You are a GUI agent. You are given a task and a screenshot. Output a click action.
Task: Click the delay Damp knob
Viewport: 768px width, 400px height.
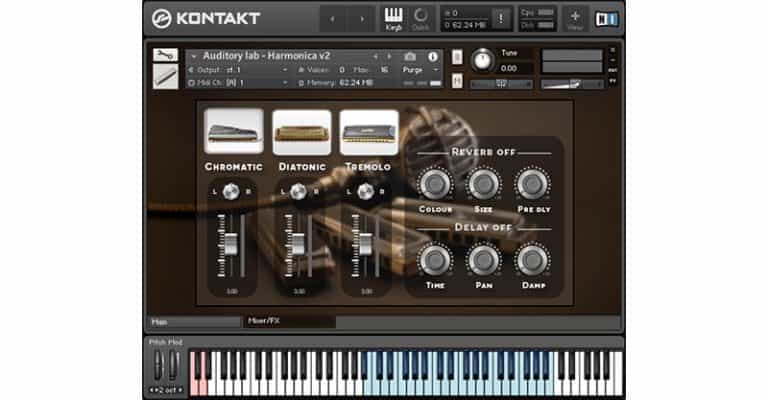click(532, 259)
